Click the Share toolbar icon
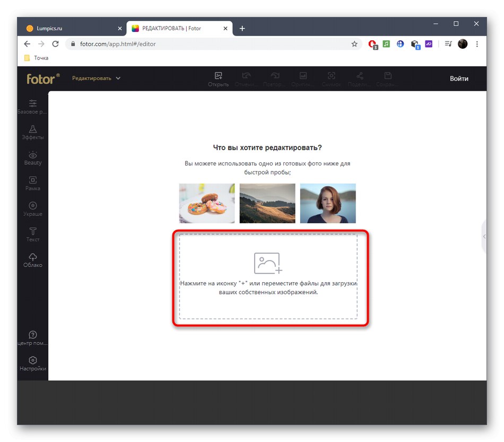504x442 pixels. 359,79
